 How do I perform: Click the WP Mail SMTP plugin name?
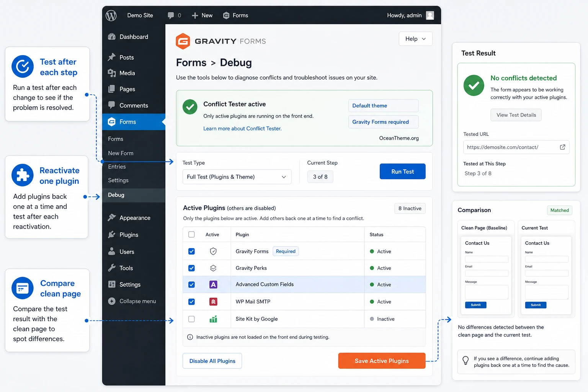tap(253, 302)
